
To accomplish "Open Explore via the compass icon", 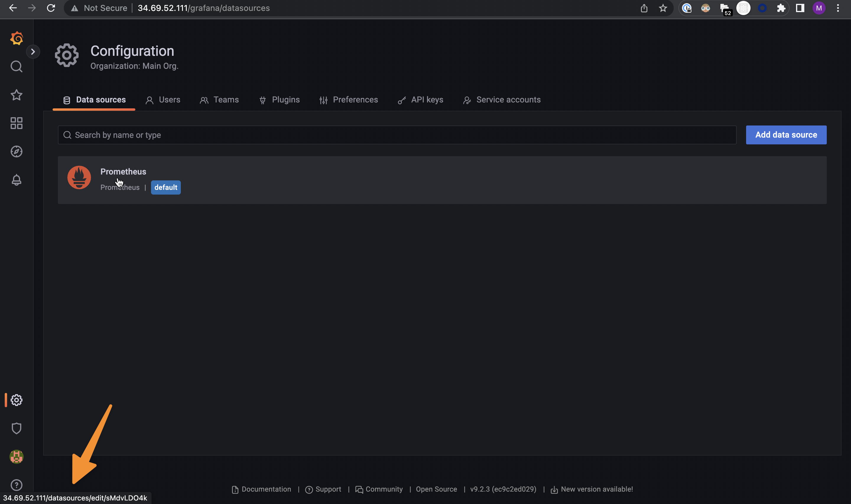I will [16, 151].
